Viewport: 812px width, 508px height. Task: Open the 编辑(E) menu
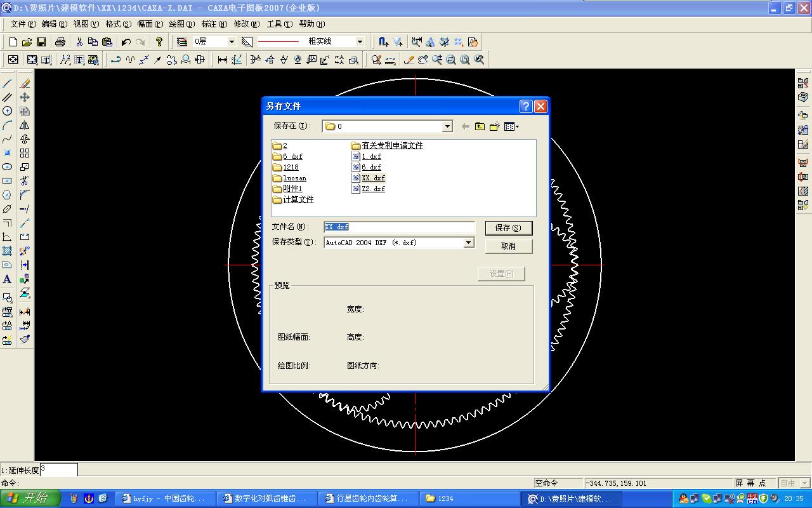pyautogui.click(x=54, y=24)
